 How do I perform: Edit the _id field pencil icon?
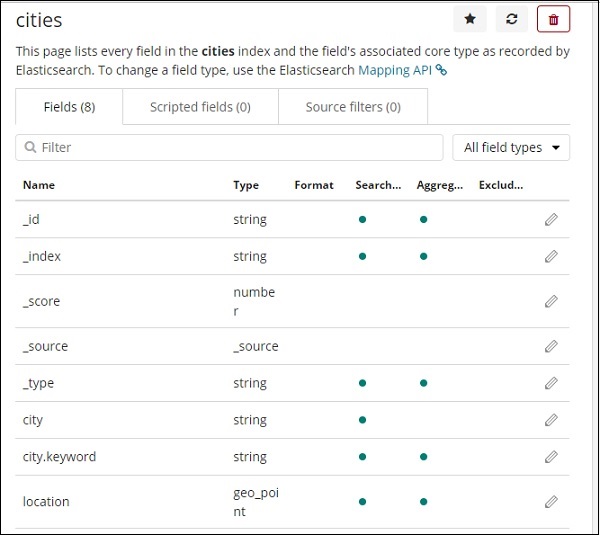tap(551, 219)
